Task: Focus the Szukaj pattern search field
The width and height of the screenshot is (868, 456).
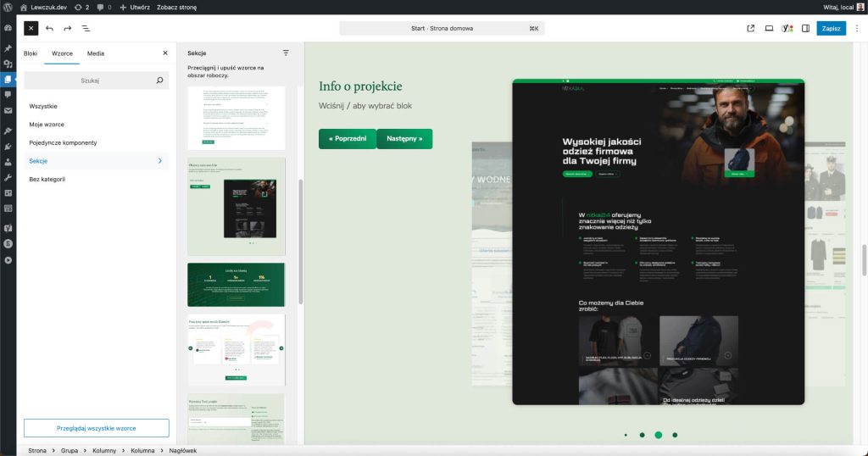Action: pos(97,81)
